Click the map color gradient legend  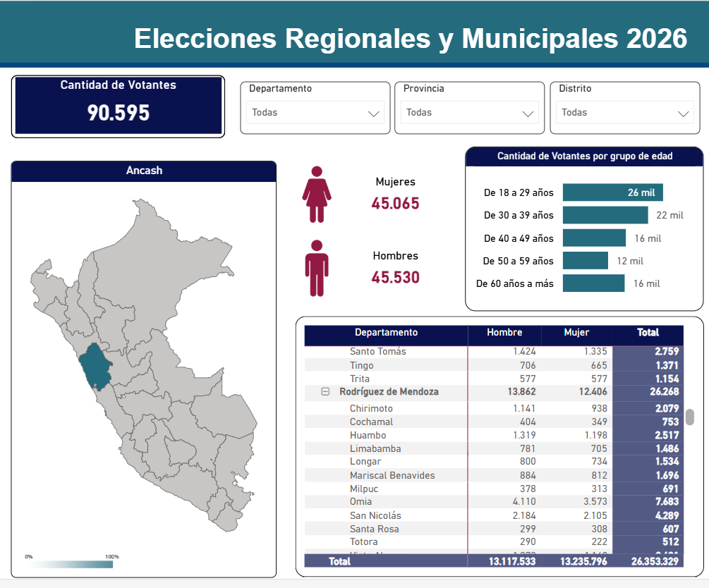click(71, 564)
